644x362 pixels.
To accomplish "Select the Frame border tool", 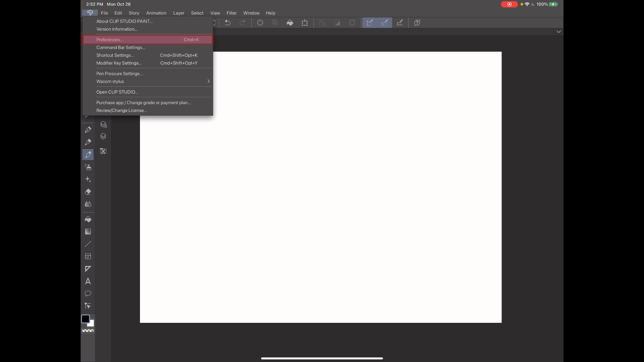I will tap(88, 256).
